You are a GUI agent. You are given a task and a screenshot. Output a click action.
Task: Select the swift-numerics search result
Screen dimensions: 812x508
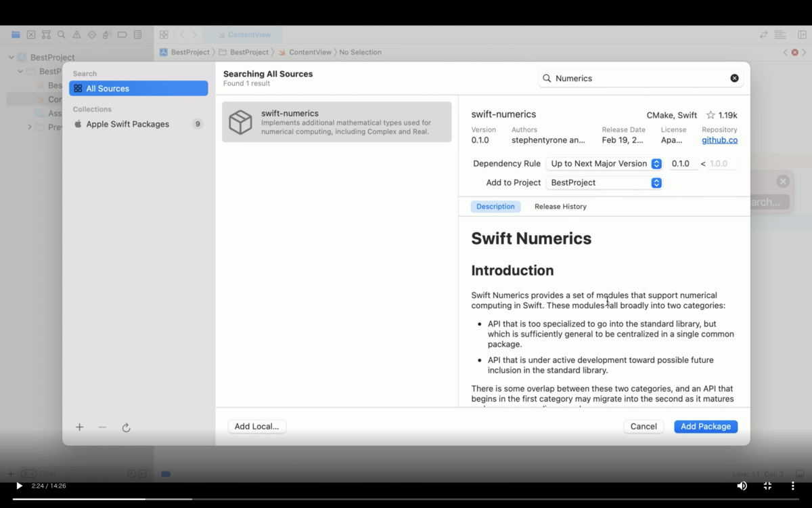coord(336,122)
